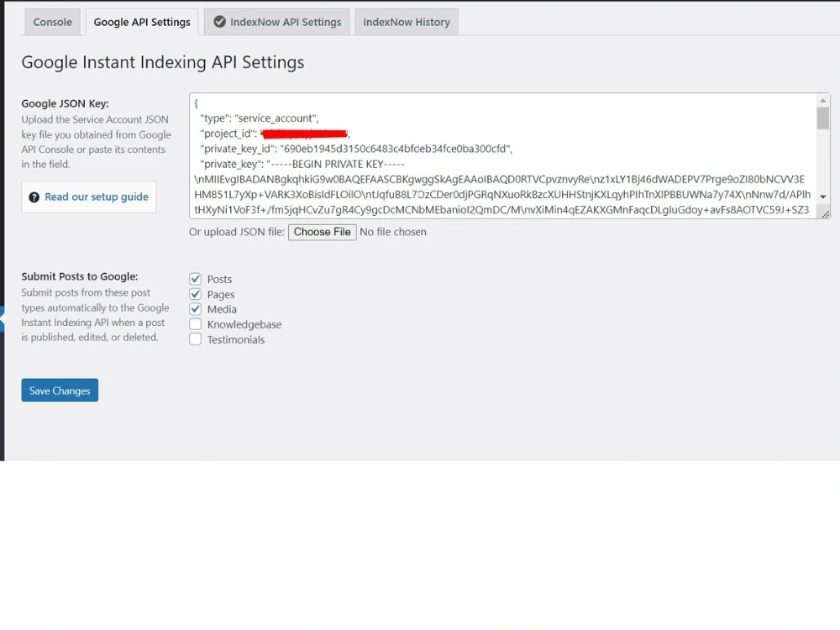Enable Knowledgebase submission
Viewport: 840px width, 630px height.
(195, 324)
